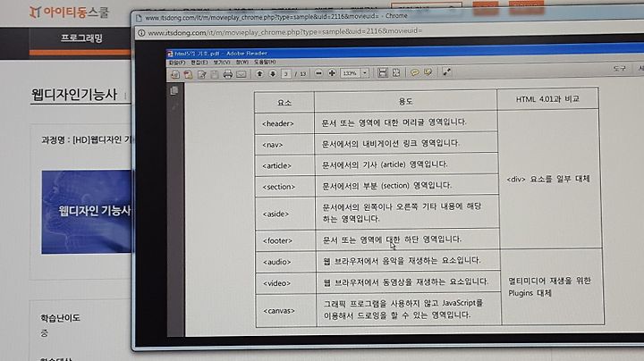Screen dimensions: 644x361
Task: Open the 창(W) menu in Adobe Reader
Action: click(242, 62)
